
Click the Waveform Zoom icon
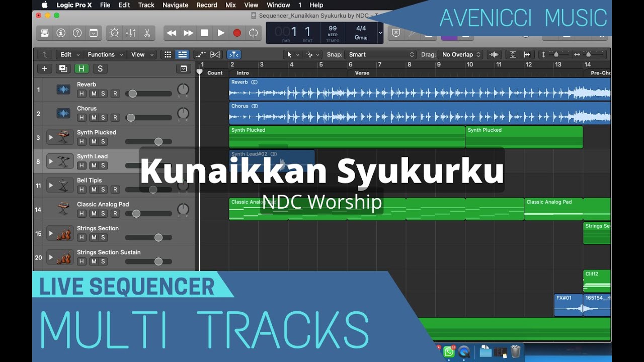495,54
